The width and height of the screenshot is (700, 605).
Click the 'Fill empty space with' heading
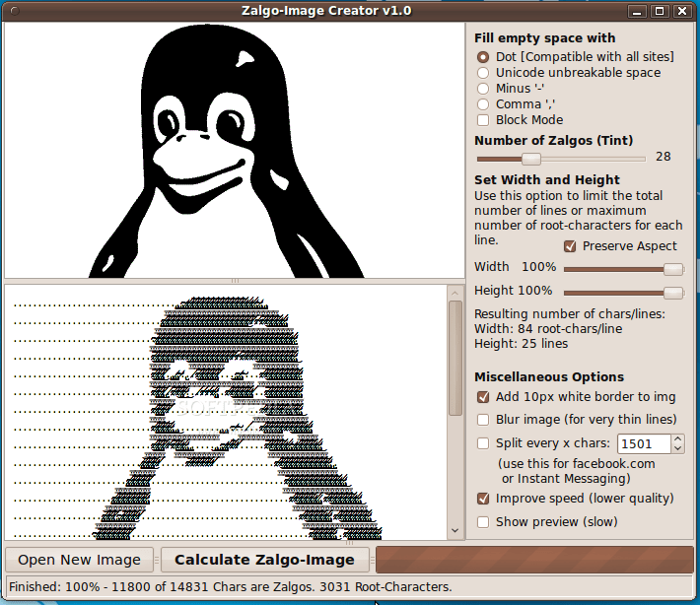(x=544, y=38)
